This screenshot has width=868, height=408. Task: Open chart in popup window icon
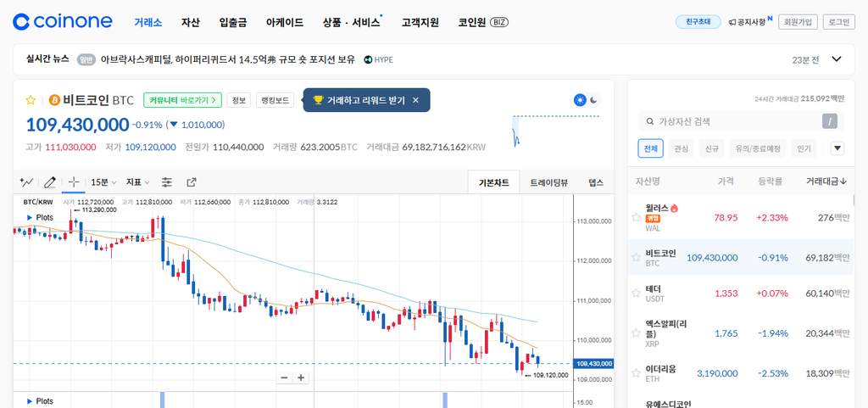tap(192, 182)
